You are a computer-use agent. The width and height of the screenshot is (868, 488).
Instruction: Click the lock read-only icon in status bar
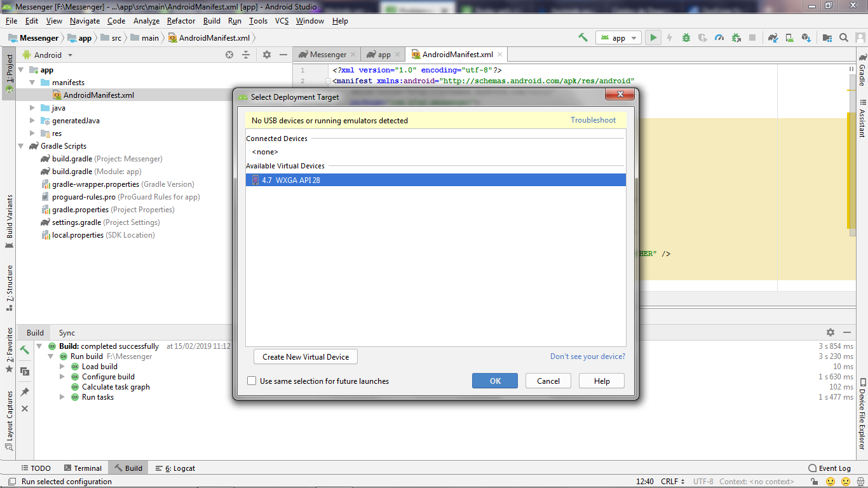pyautogui.click(x=814, y=482)
